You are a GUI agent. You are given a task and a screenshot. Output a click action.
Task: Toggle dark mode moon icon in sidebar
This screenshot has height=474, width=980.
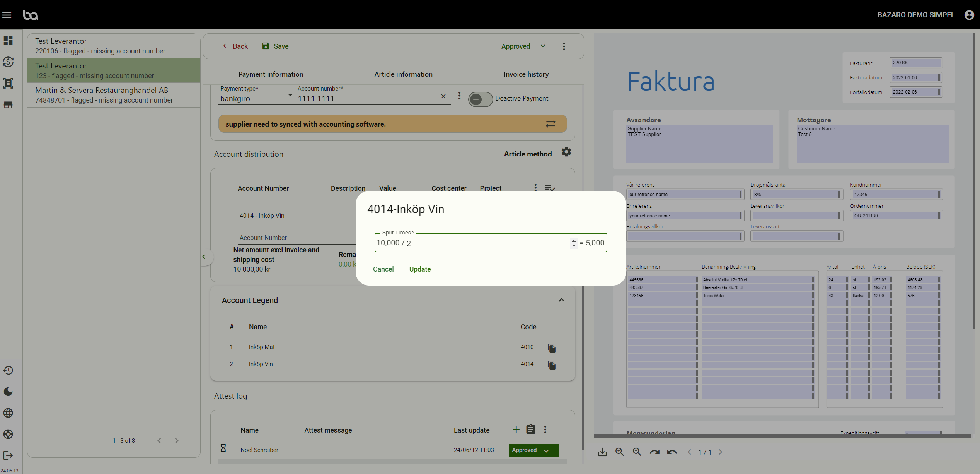coord(8,392)
